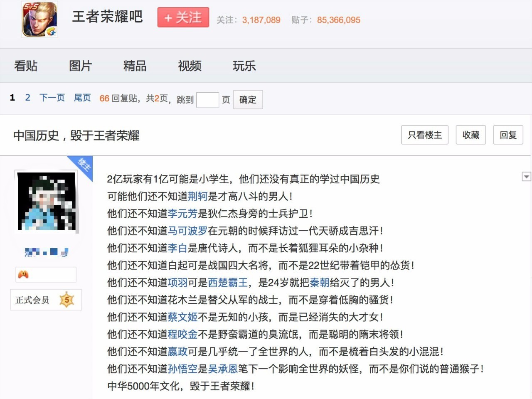Bookmark the thread with 收藏 button
This screenshot has width=532, height=399.
471,135
